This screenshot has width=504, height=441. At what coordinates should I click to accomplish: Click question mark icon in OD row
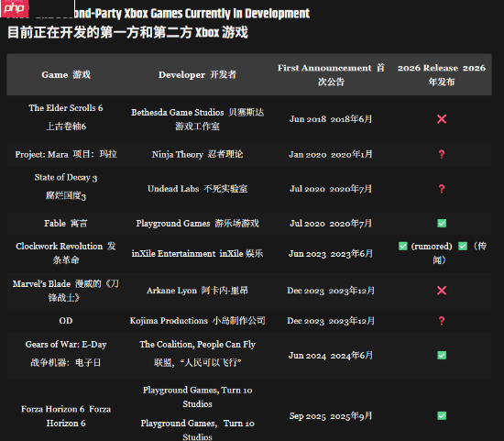pos(442,321)
